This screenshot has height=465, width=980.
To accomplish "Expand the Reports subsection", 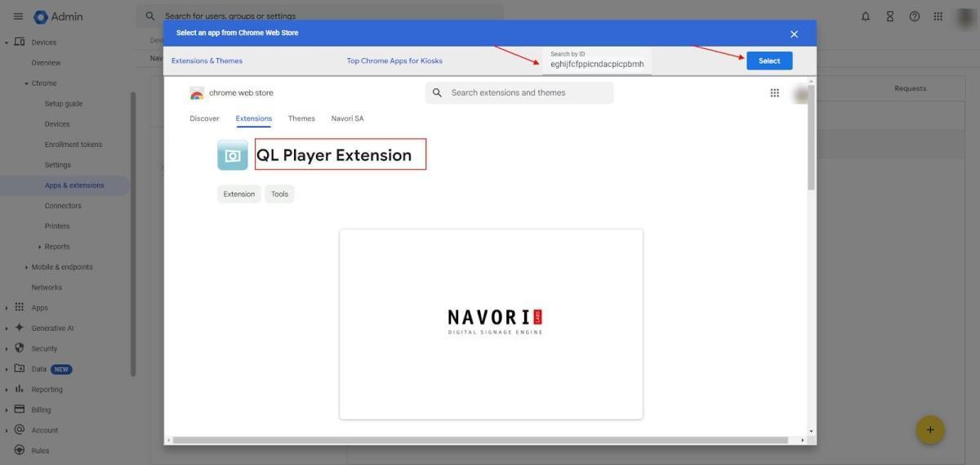I will [40, 247].
